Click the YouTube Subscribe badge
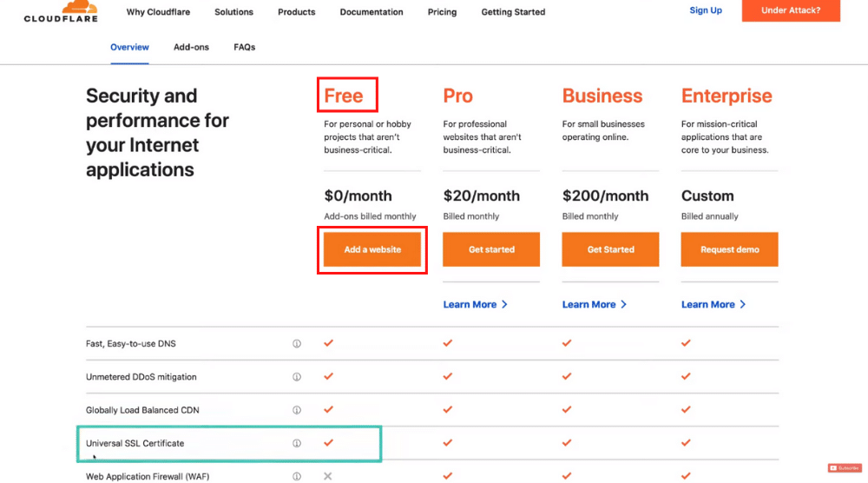Viewport: 868px width, 483px height. pos(845,468)
